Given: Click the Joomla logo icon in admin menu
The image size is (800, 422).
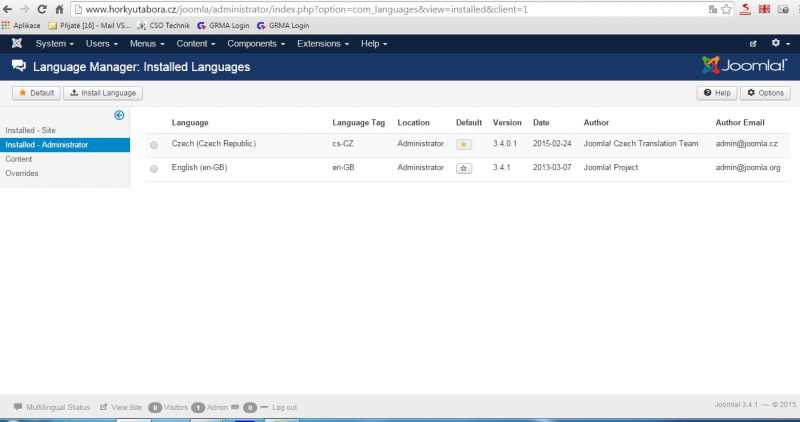Looking at the screenshot, I should click(17, 44).
